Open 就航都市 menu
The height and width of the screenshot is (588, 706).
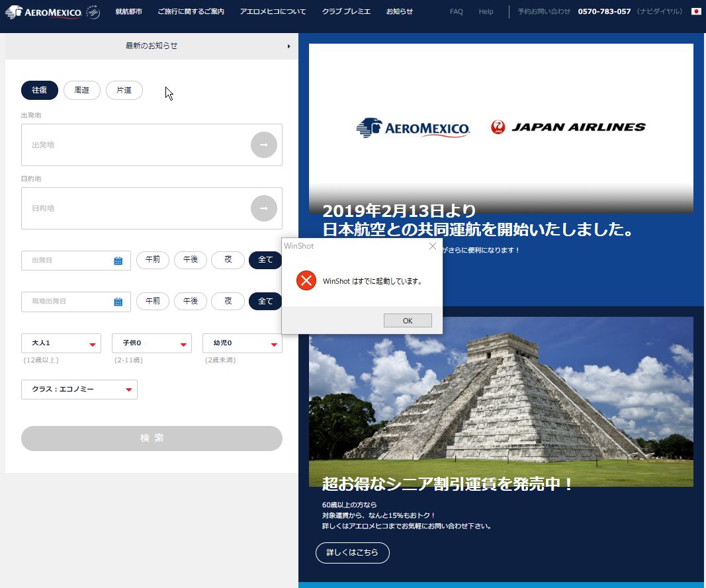[x=129, y=12]
